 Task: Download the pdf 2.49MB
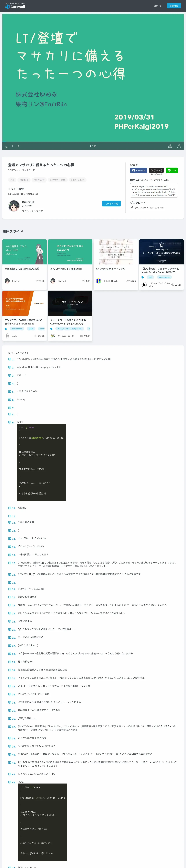tap(147, 208)
